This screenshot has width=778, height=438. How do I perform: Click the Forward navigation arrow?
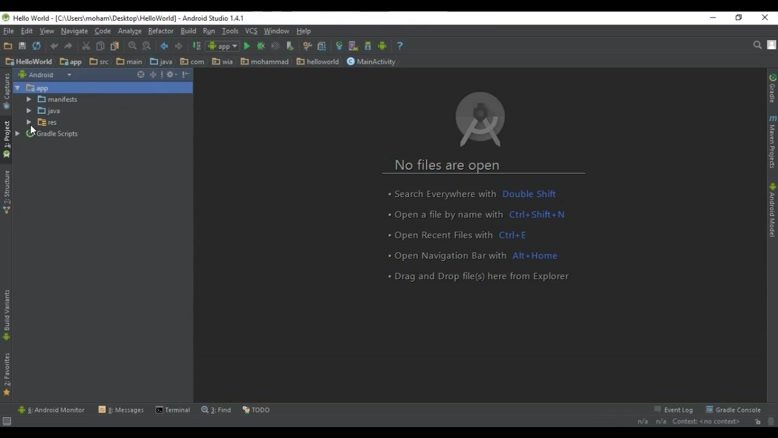(178, 46)
